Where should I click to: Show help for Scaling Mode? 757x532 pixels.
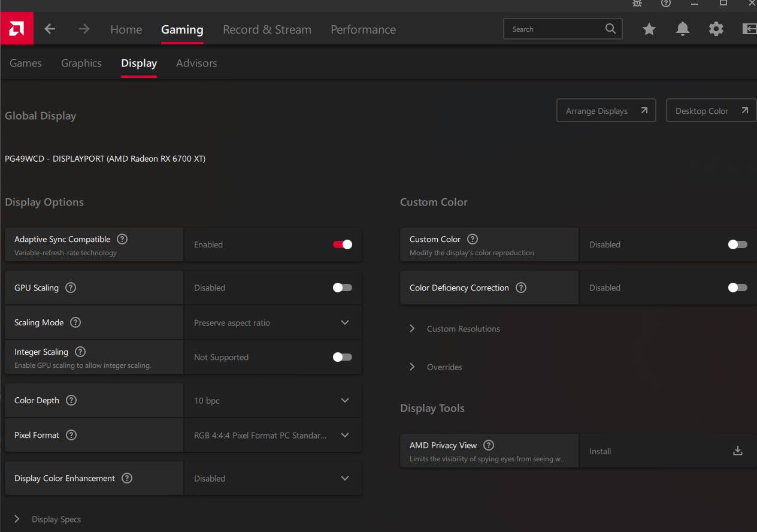(x=75, y=322)
